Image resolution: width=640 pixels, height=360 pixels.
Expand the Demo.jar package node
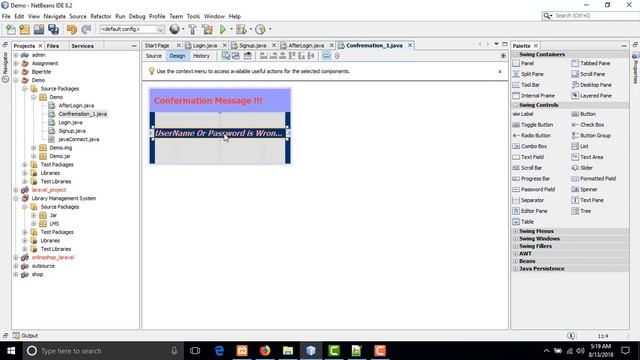point(34,156)
